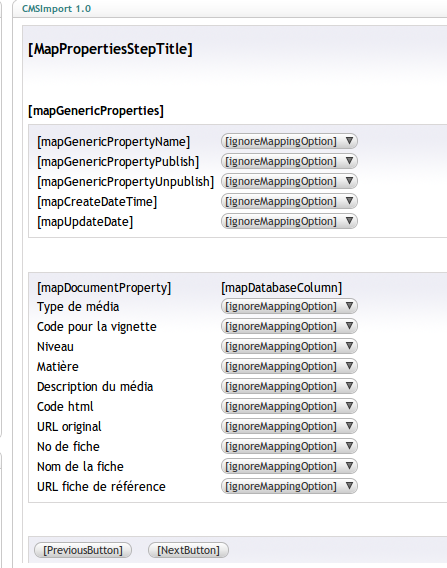Open the mapUpdateDate mapping dropdown

point(289,221)
